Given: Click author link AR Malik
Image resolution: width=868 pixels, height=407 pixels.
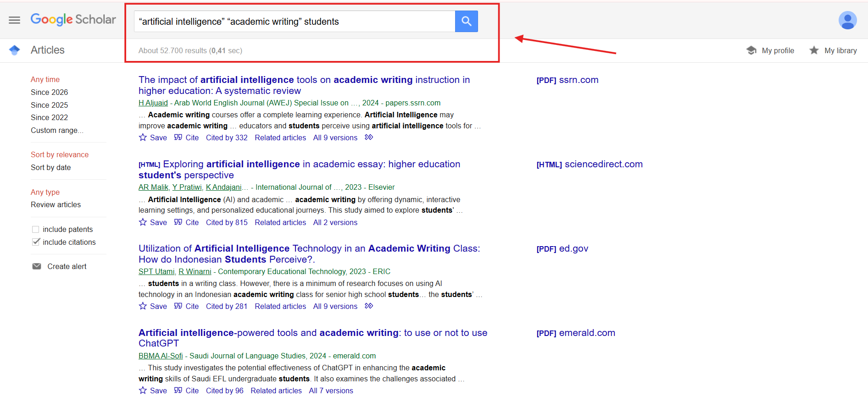Looking at the screenshot, I should tap(153, 187).
